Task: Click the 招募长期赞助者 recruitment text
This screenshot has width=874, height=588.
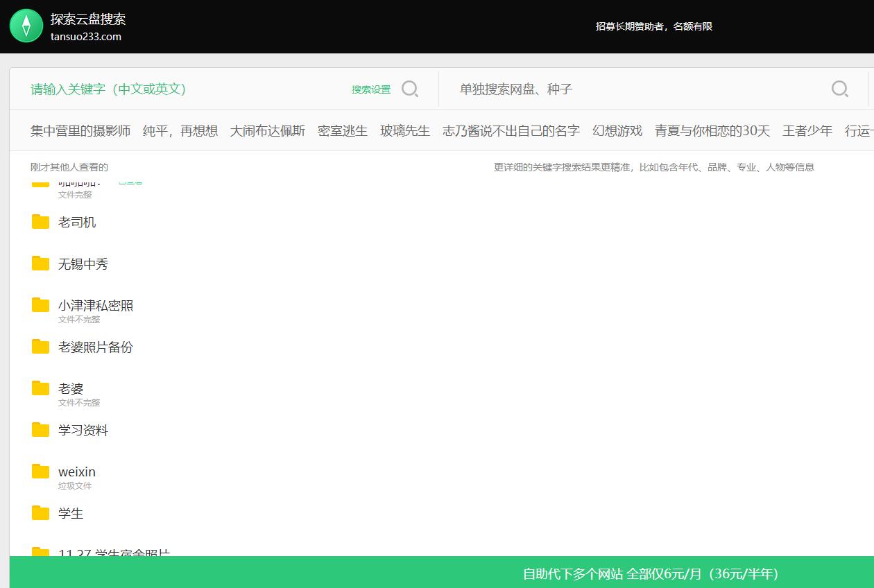Action: pos(654,26)
